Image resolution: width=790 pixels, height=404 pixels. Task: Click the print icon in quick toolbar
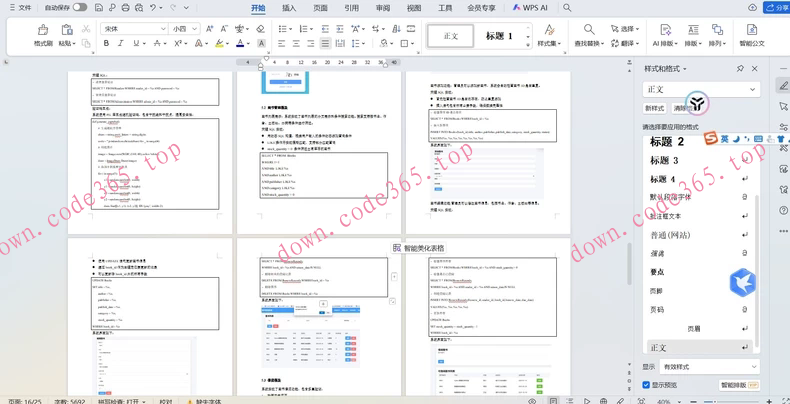124,8
